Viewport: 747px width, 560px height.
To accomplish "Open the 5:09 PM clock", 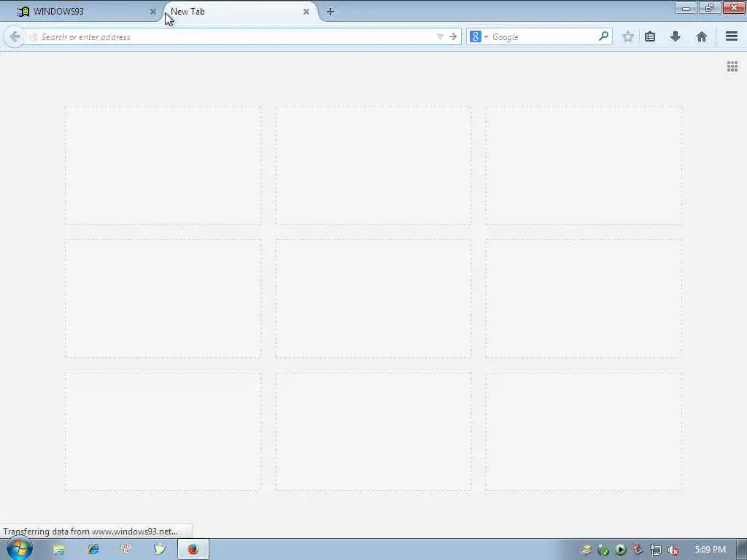I will click(711, 550).
